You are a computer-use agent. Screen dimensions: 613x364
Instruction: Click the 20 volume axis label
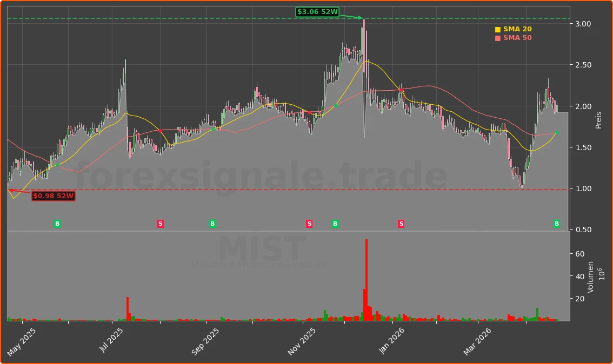pyautogui.click(x=580, y=299)
